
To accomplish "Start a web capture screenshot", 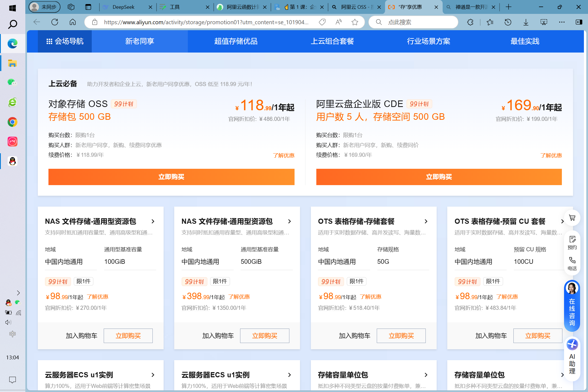I will (544, 22).
